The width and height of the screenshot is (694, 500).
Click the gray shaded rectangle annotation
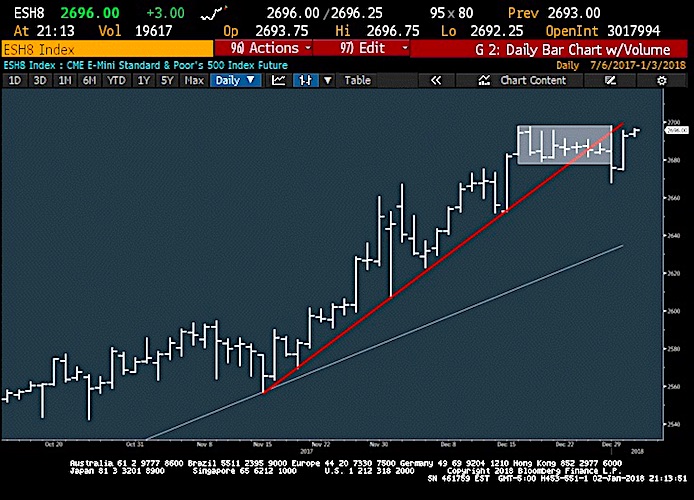(565, 145)
